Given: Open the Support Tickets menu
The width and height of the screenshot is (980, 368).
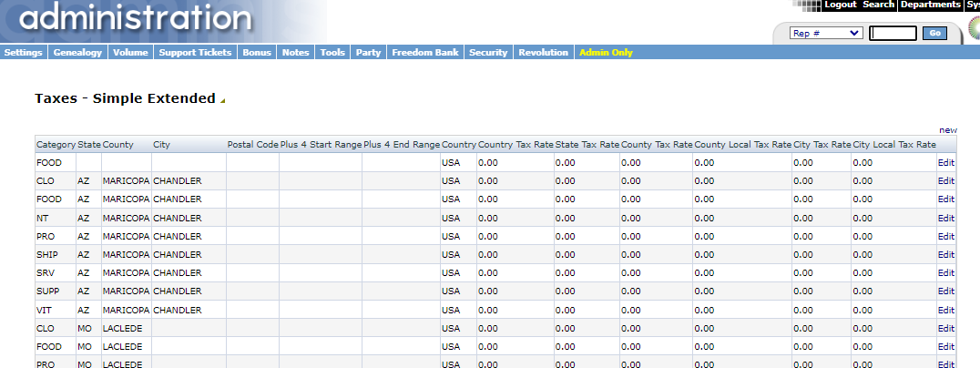Looking at the screenshot, I should 195,53.
